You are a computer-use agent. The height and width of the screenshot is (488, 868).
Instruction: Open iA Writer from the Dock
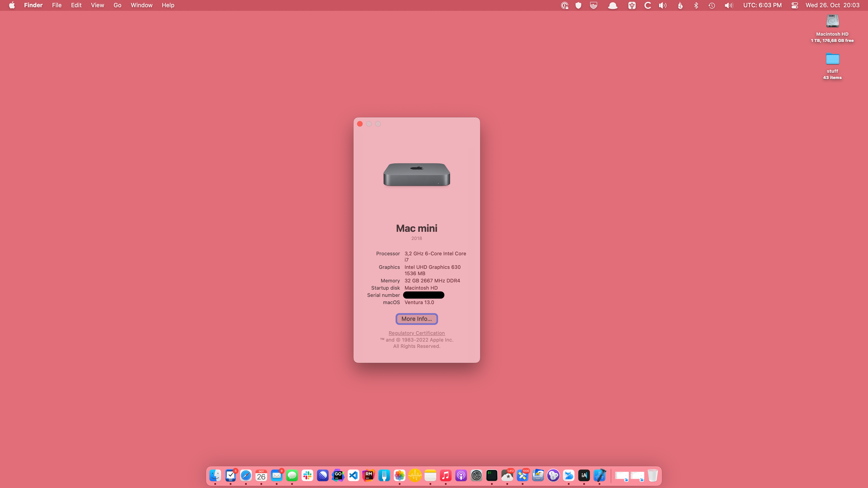[x=584, y=475]
